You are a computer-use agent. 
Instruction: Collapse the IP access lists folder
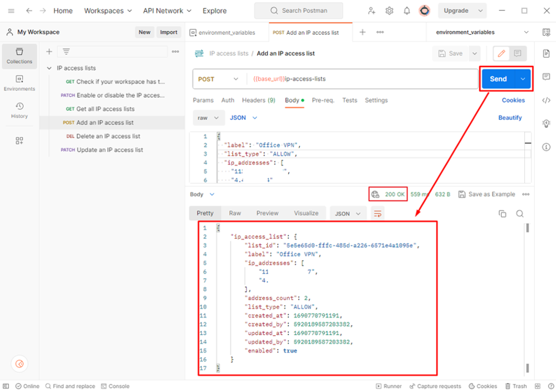(x=50, y=68)
